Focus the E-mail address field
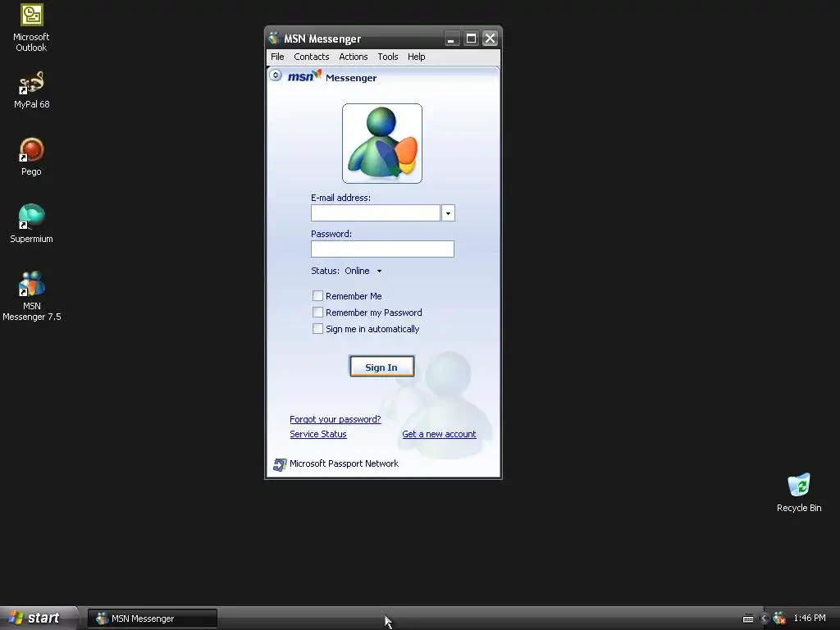The height and width of the screenshot is (630, 840). [x=376, y=212]
